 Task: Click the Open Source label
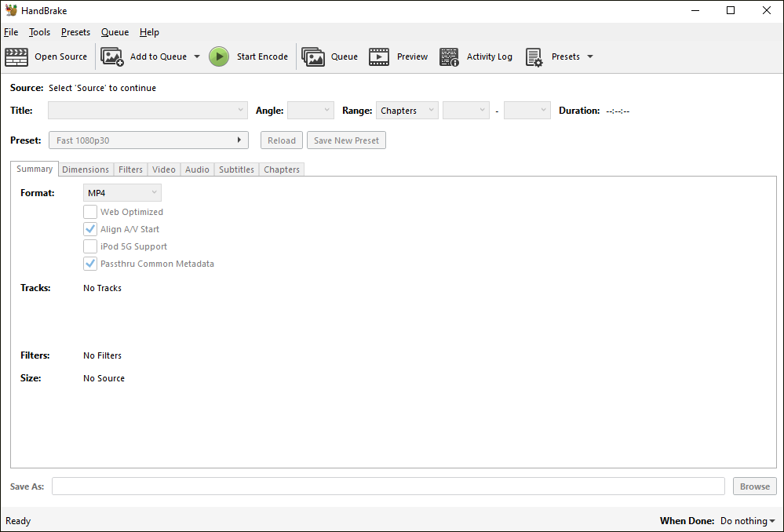coord(60,56)
